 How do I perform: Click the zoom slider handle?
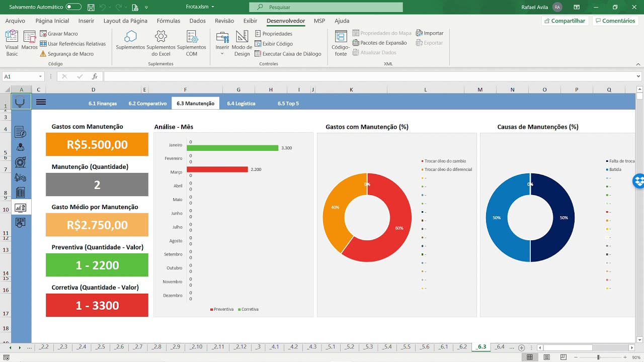[598, 357]
